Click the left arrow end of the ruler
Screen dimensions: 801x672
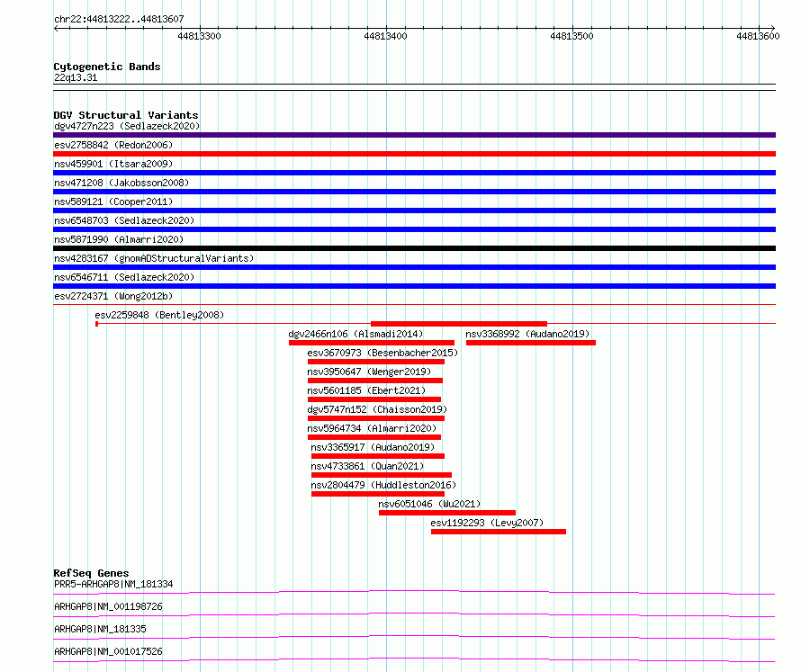click(x=56, y=28)
